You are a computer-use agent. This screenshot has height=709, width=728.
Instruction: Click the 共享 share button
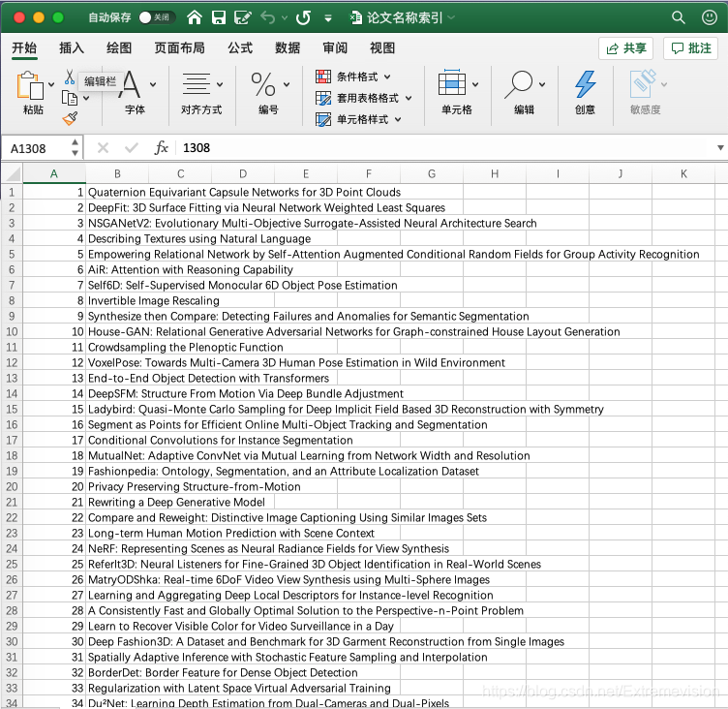[x=625, y=48]
